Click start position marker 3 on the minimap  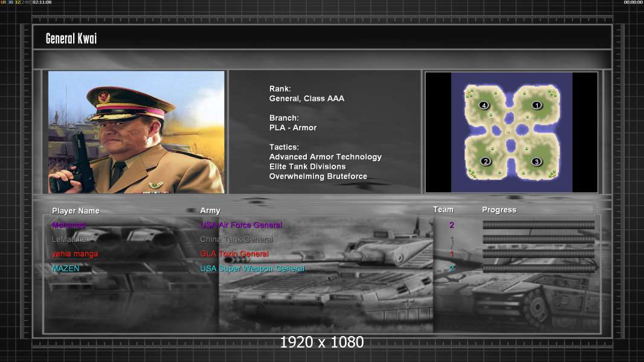tap(536, 162)
